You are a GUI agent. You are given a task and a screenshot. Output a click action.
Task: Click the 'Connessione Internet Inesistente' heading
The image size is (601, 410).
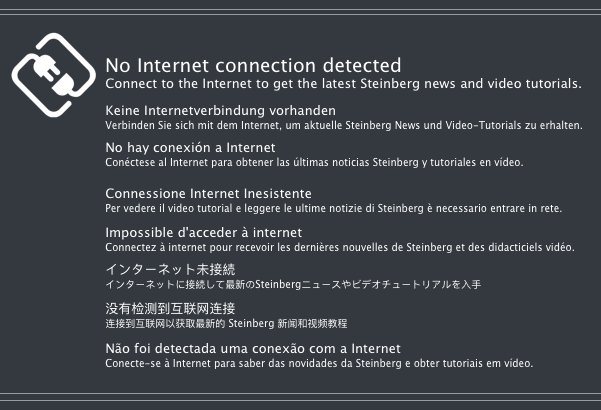tap(208, 193)
